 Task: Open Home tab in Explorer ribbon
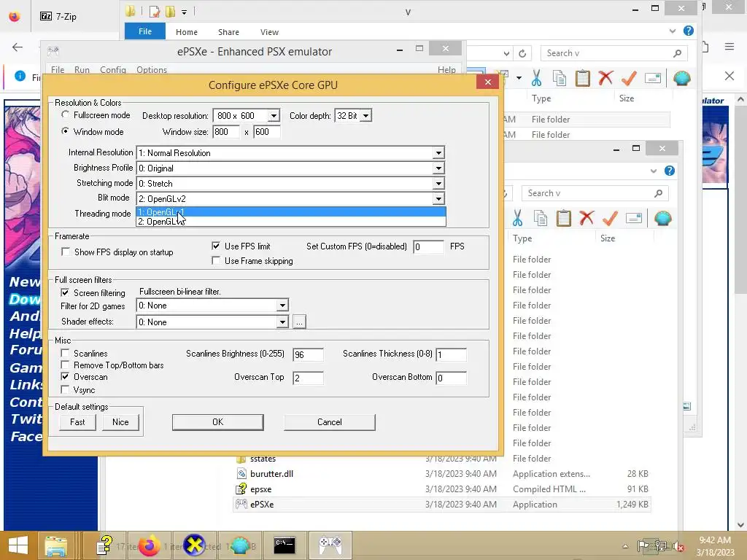click(x=186, y=32)
